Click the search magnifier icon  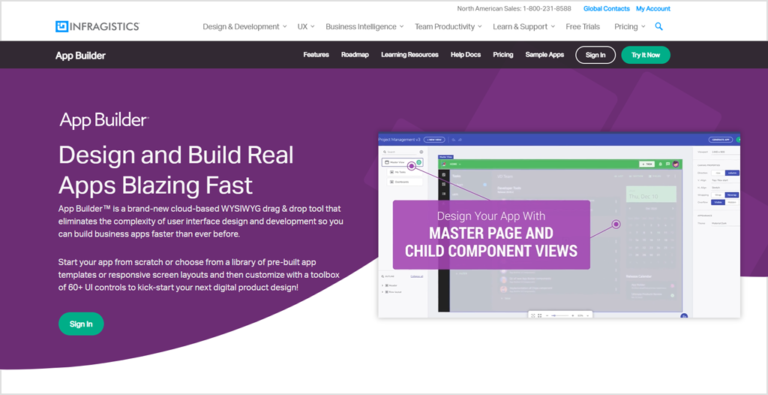tap(659, 26)
